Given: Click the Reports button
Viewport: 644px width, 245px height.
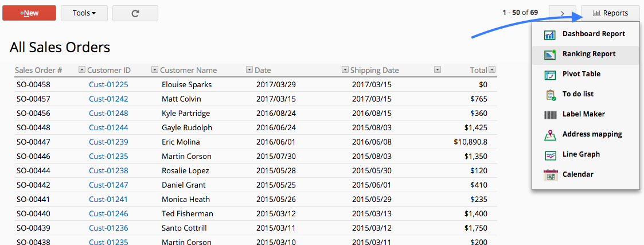Looking at the screenshot, I should point(610,13).
